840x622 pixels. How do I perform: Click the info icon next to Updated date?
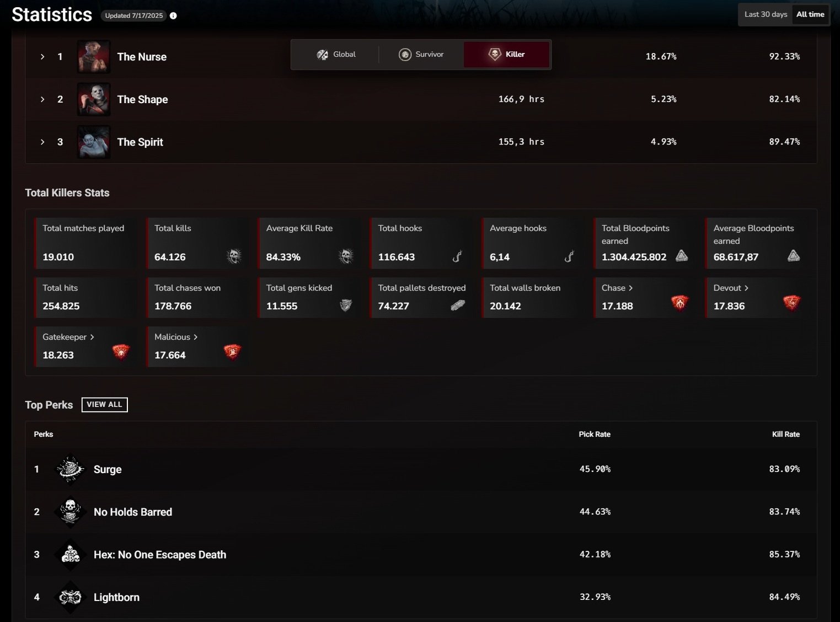pyautogui.click(x=173, y=15)
